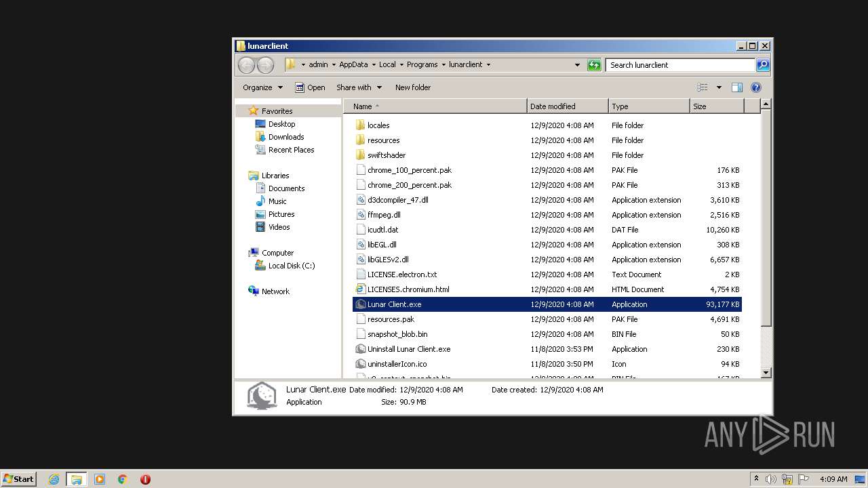Click the vertical scrollbar down arrow
This screenshot has width=868, height=488.
pos(766,373)
